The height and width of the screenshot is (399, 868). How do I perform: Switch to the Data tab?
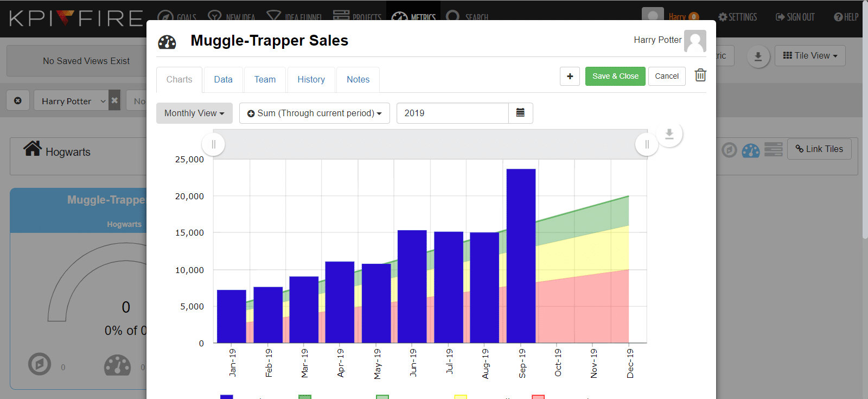[x=223, y=79]
